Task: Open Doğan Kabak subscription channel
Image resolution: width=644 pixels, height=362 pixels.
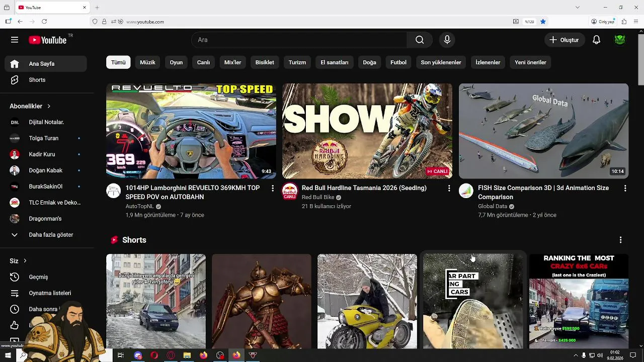Action: click(46, 170)
